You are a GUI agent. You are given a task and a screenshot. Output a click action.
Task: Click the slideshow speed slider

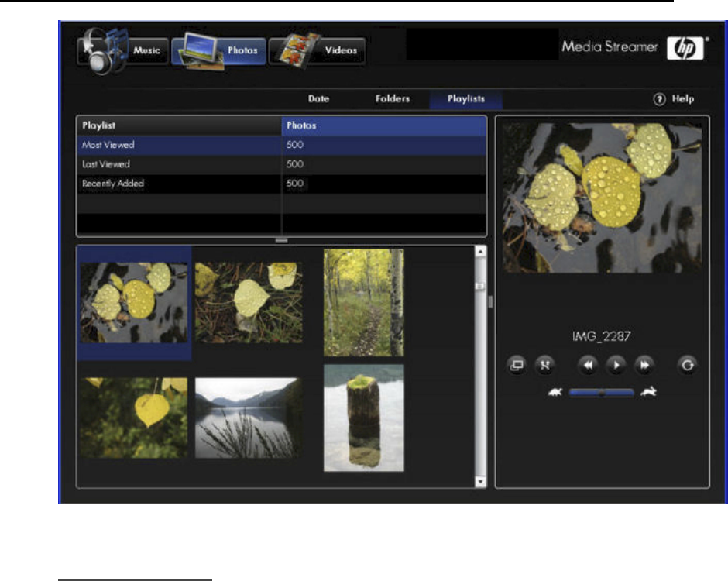click(x=602, y=393)
